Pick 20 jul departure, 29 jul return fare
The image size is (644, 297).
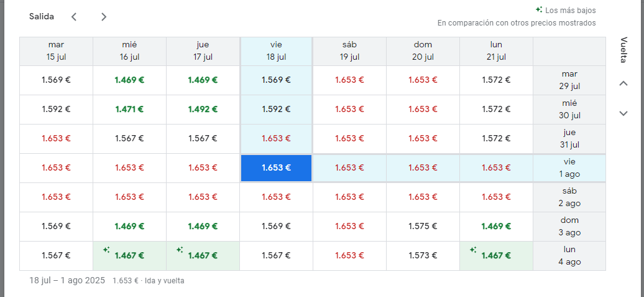click(423, 80)
